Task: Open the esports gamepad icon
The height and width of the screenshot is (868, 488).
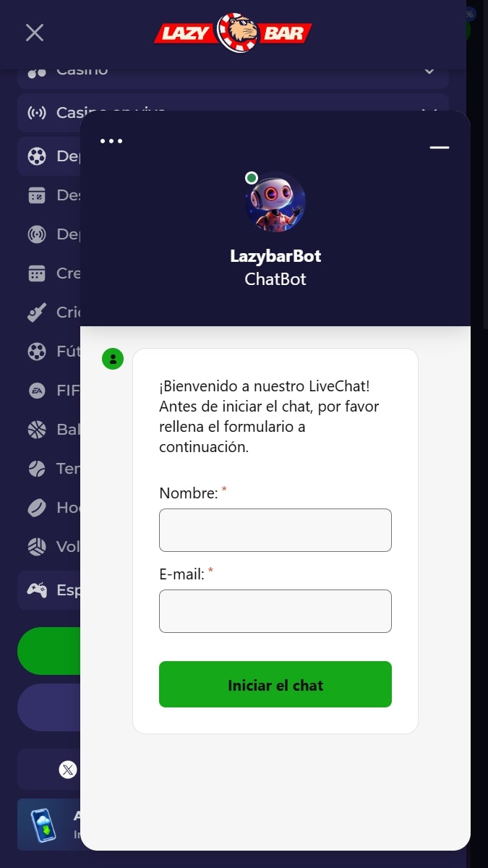Action: [36, 590]
